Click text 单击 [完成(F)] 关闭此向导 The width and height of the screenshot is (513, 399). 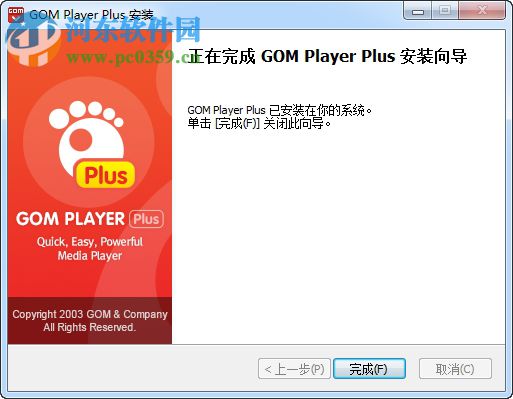pos(259,124)
